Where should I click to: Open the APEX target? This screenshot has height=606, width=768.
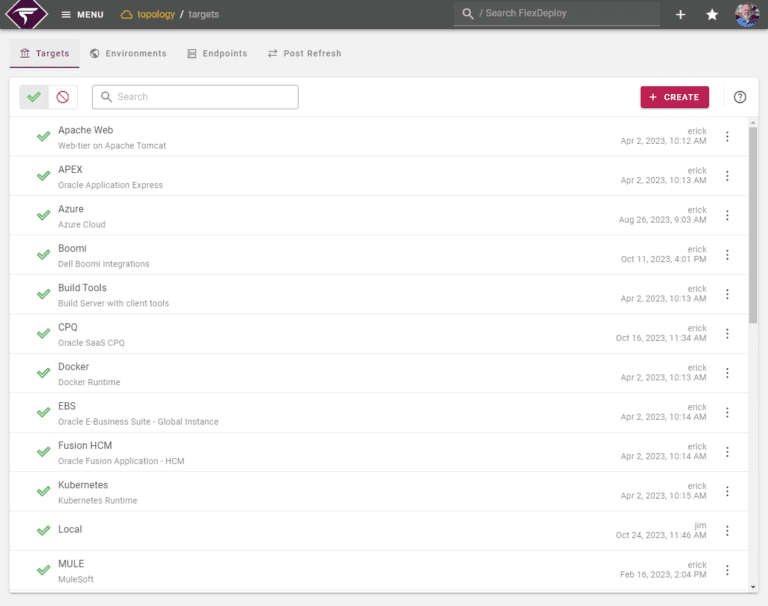tap(70, 170)
